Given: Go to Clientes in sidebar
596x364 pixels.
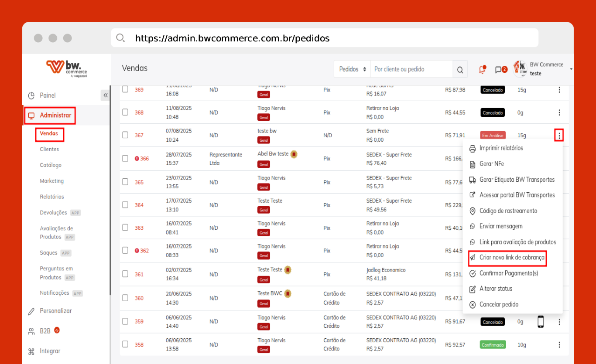Looking at the screenshot, I should point(49,149).
